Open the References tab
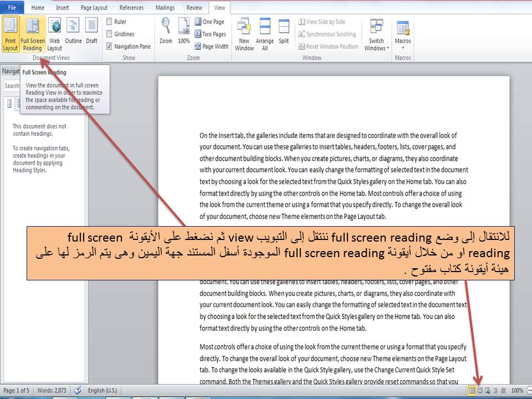 coord(131,7)
